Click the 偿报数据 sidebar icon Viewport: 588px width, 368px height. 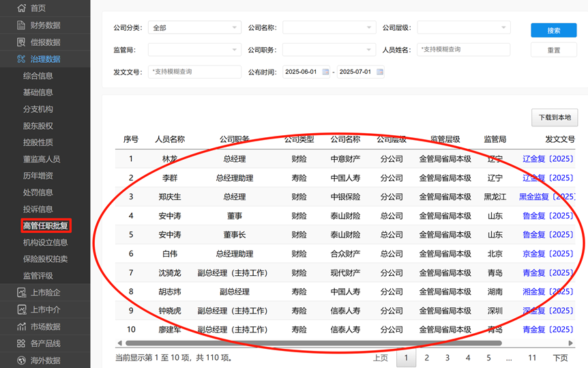(x=21, y=42)
